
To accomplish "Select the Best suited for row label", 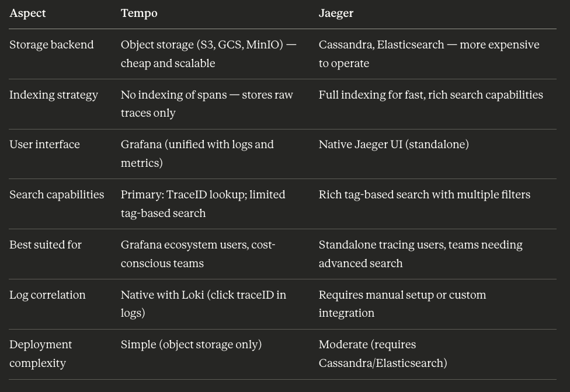I will click(x=46, y=244).
